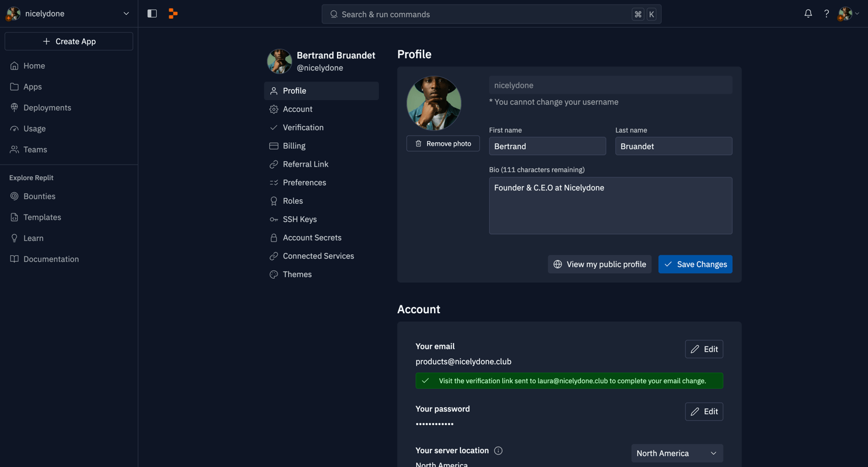Screen dimensions: 868x467
Task: Click the server location info icon
Action: point(498,451)
